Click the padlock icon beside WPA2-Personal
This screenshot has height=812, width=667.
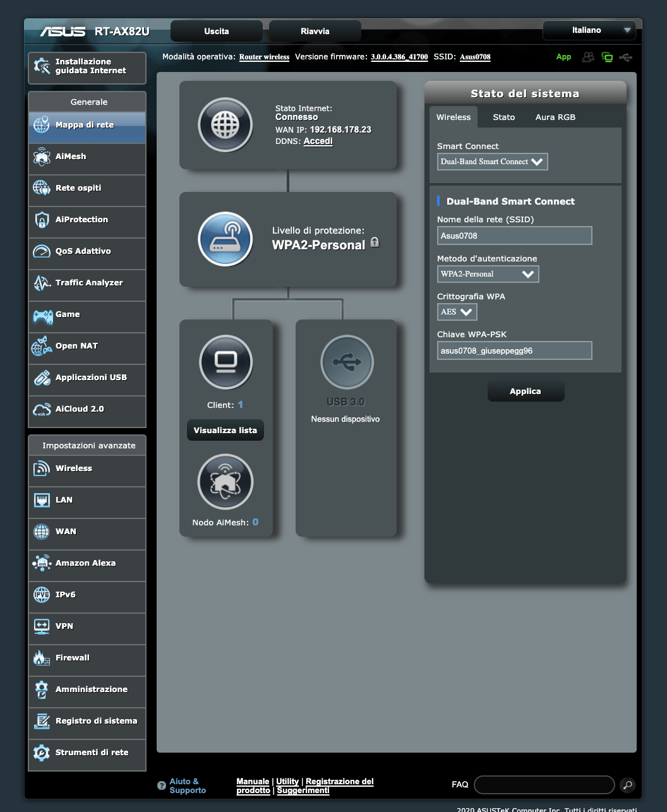pos(375,242)
